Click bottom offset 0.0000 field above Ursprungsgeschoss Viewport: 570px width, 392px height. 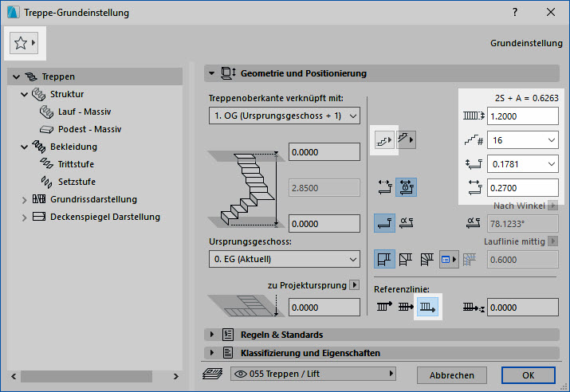324,224
